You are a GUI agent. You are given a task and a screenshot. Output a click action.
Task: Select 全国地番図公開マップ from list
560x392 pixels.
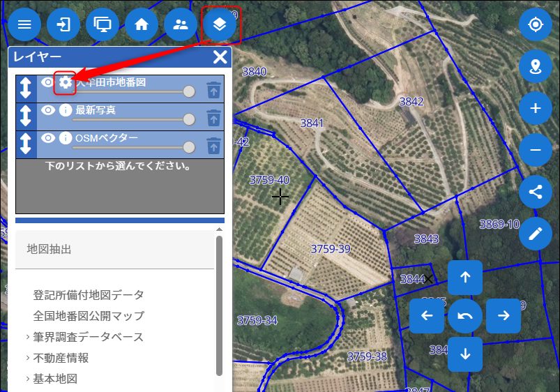[89, 316]
